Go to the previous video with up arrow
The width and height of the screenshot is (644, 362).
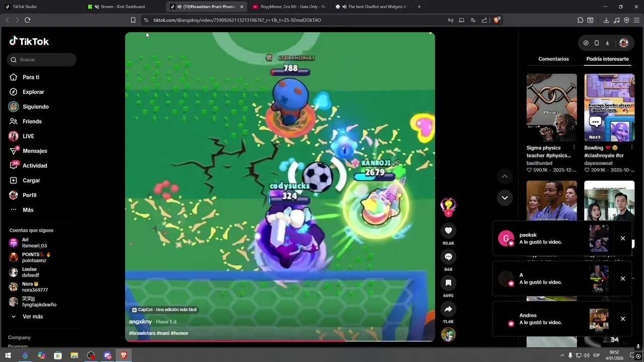click(505, 176)
